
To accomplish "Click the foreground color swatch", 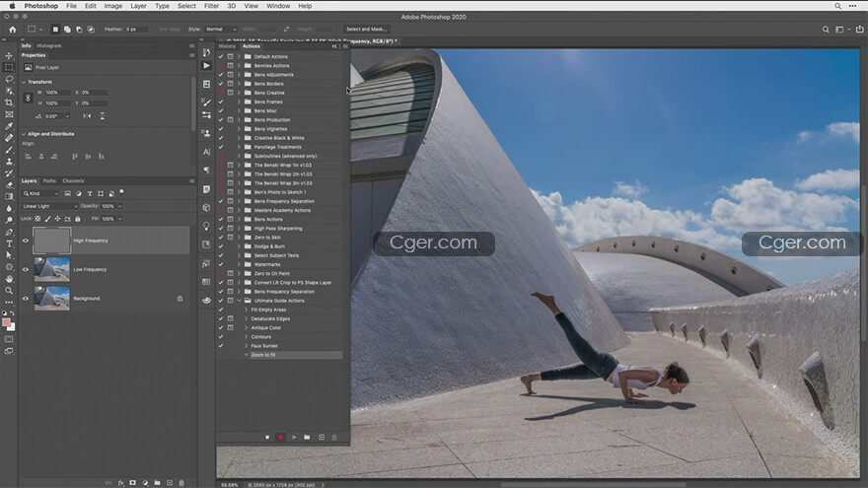I will [x=6, y=322].
